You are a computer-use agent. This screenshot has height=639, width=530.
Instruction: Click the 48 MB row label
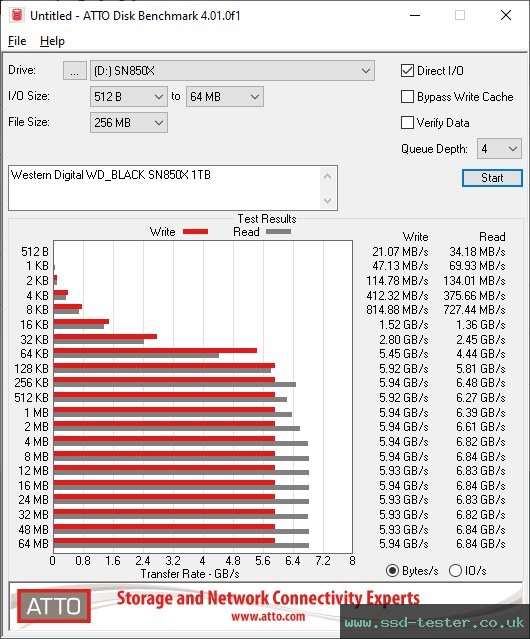[x=33, y=529]
